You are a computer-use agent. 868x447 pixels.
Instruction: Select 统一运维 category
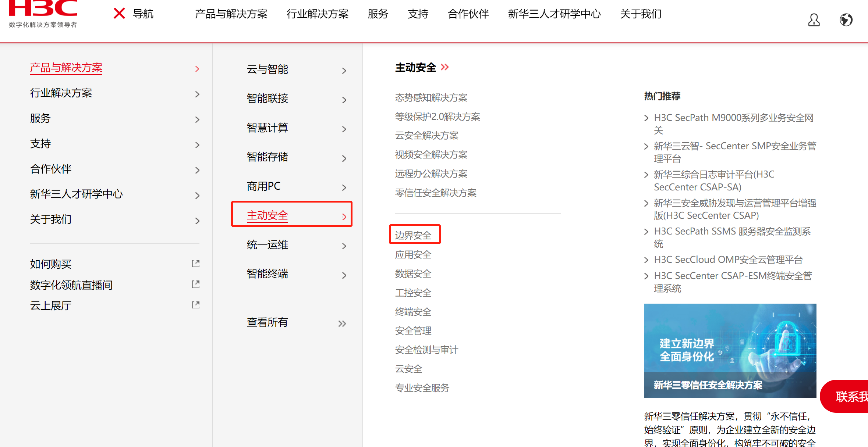click(268, 245)
